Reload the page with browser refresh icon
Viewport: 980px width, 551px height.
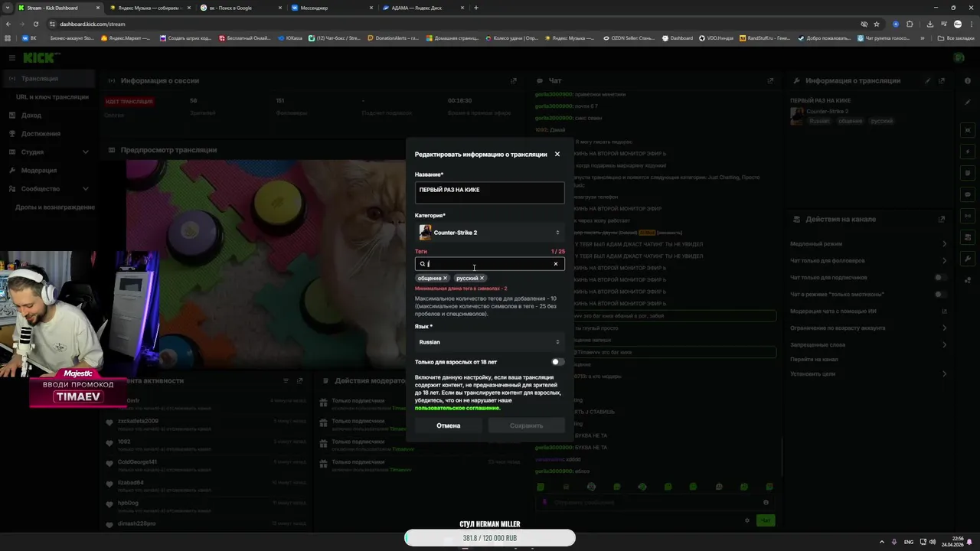coord(36,24)
